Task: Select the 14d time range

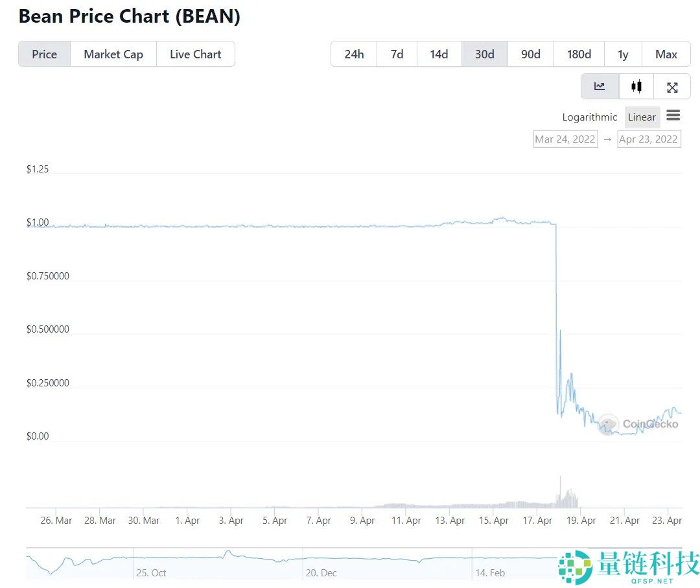Action: (439, 54)
